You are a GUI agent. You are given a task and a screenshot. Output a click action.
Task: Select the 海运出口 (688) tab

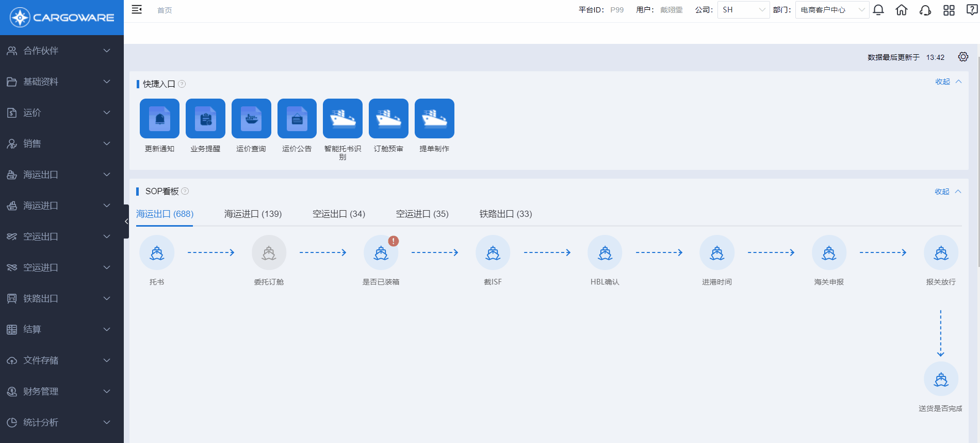point(165,214)
